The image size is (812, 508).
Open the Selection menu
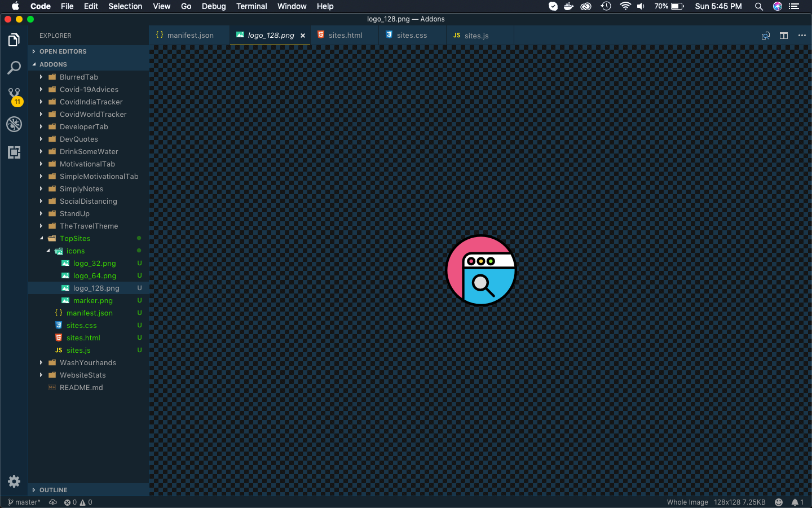125,6
